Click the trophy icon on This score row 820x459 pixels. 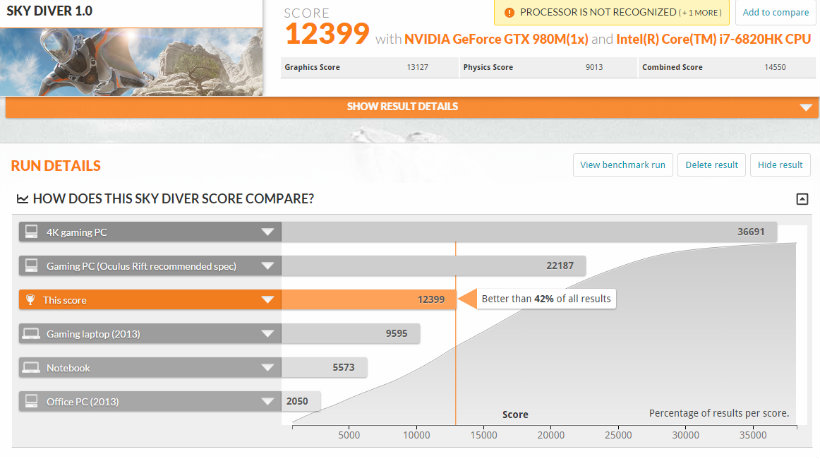(30, 300)
